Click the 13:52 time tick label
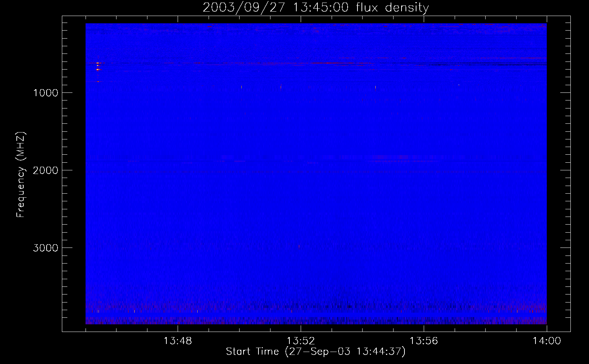The width and height of the screenshot is (589, 364). coord(301,341)
